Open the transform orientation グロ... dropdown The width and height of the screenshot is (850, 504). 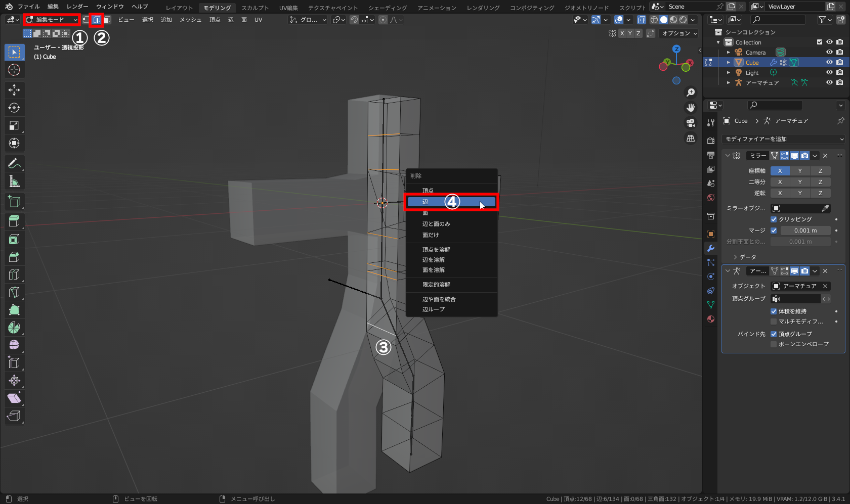[308, 20]
